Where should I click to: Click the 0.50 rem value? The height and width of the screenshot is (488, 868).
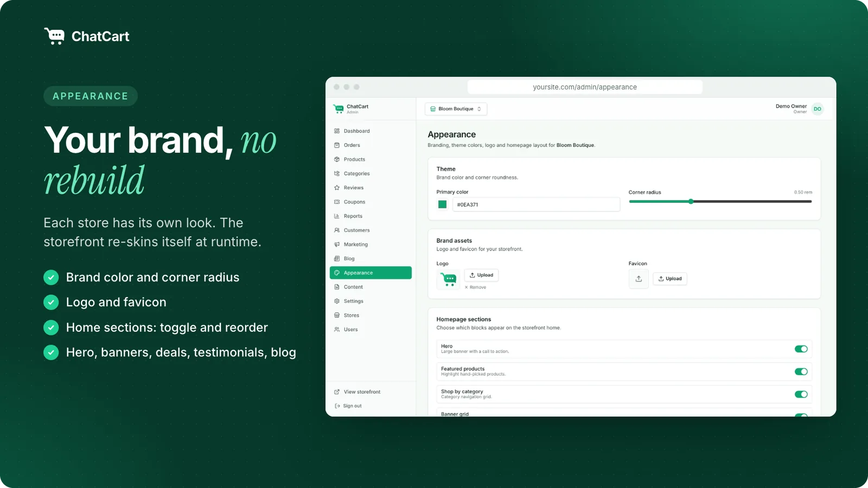point(803,192)
